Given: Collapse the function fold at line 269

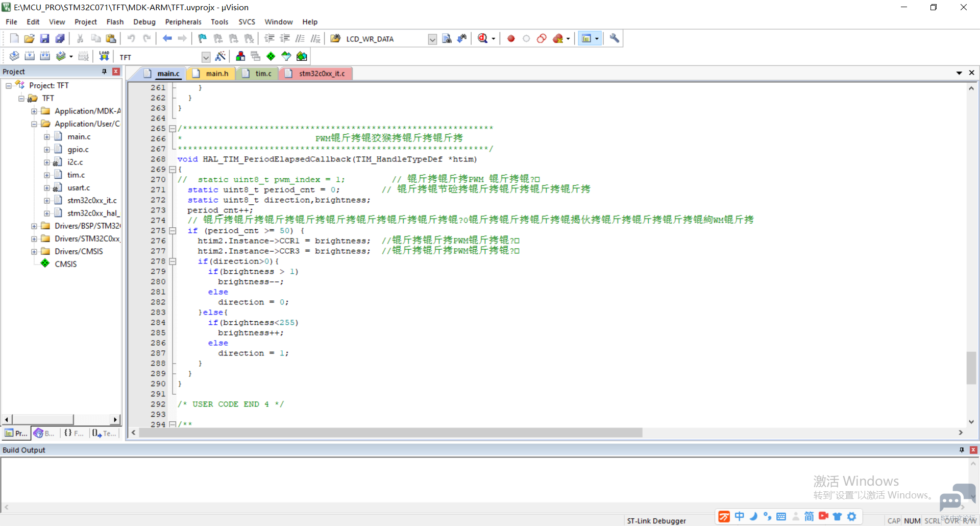Looking at the screenshot, I should [x=173, y=170].
